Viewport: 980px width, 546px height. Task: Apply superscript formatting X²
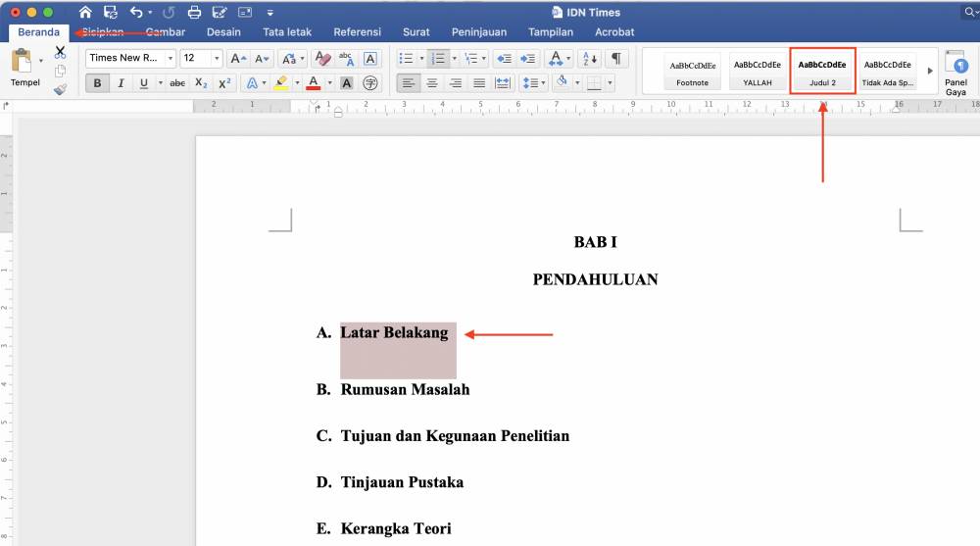pos(224,82)
